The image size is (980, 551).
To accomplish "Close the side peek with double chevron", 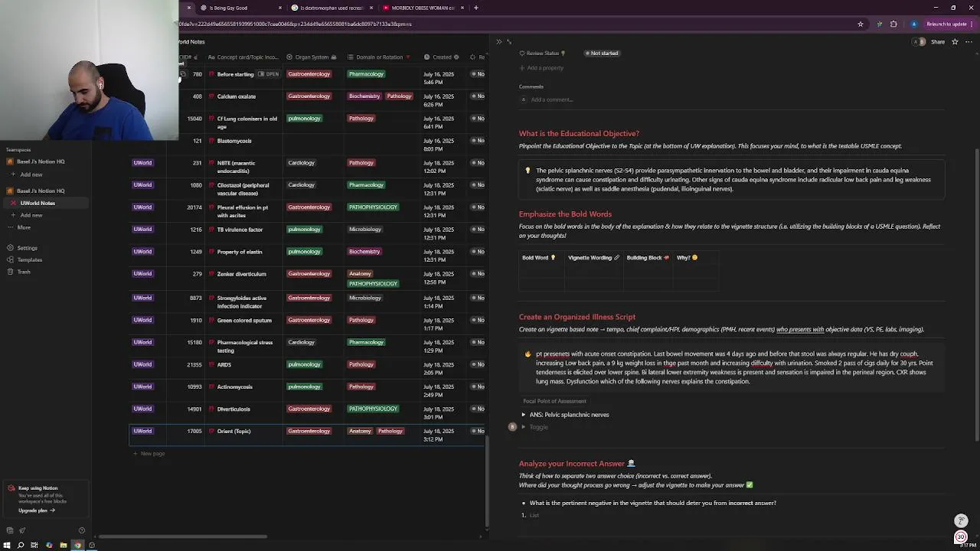I will [498, 41].
